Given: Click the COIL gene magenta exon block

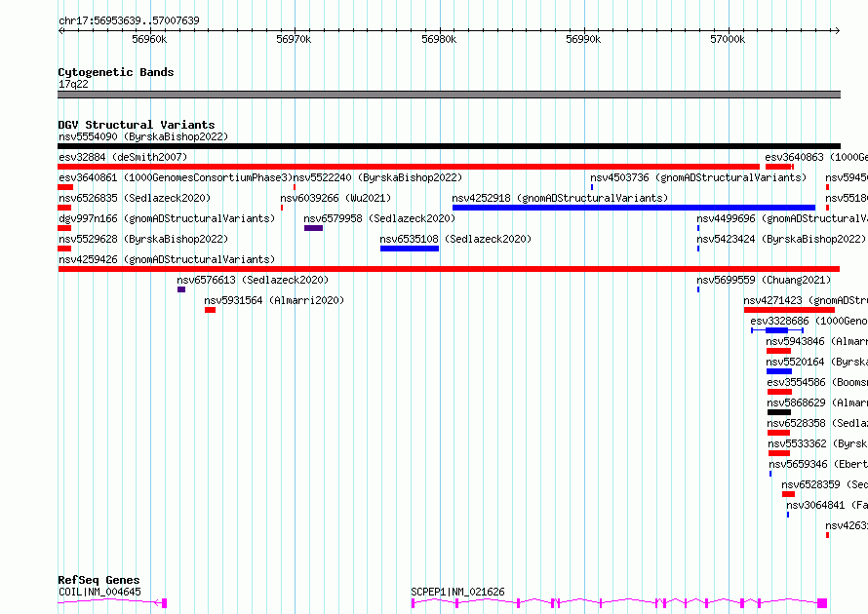Looking at the screenshot, I should tap(165, 603).
